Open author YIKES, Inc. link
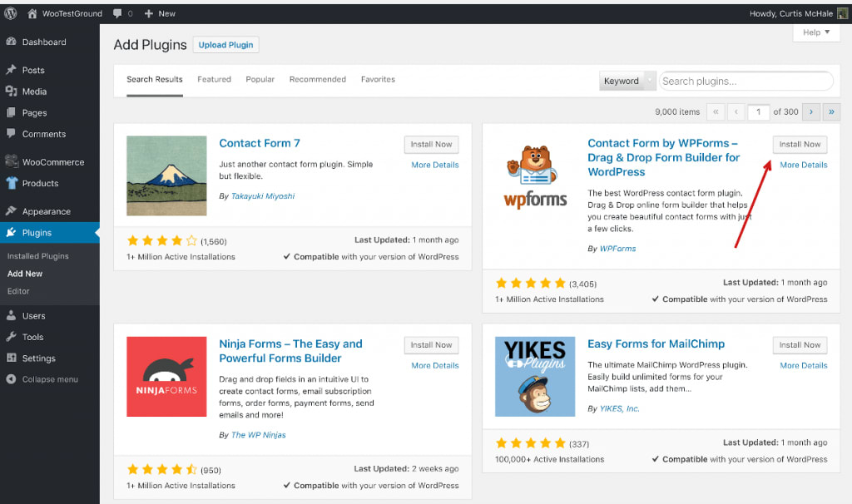Viewport: 852px width, 504px height. [619, 409]
